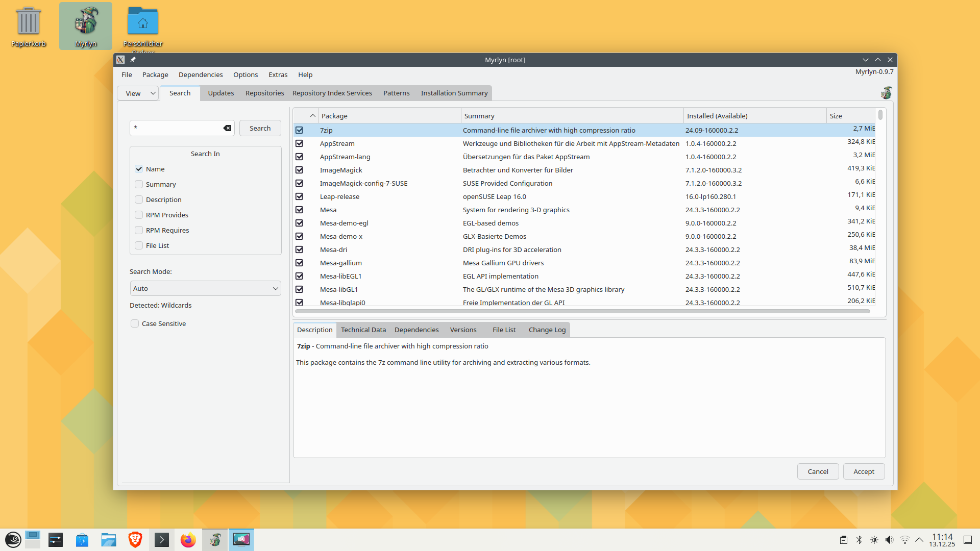
Task: Click the volume icon in system tray
Action: tap(889, 540)
